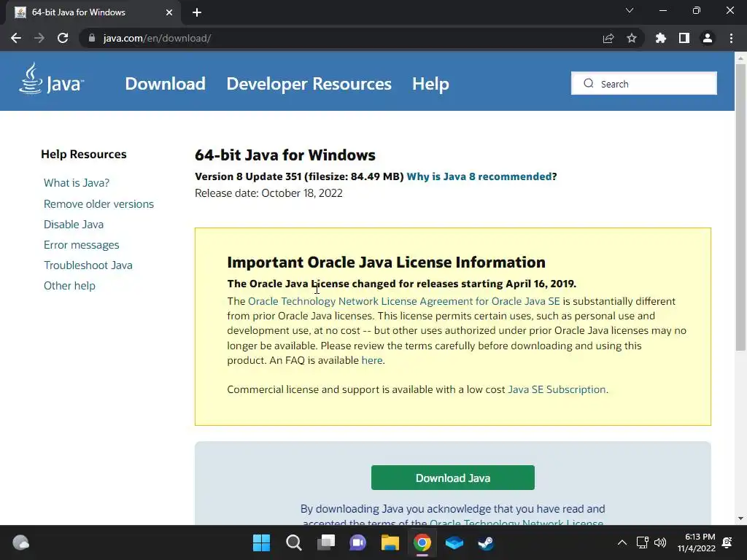Viewport: 747px width, 560px height.
Task: Open Task View on the taskbar
Action: point(326,542)
